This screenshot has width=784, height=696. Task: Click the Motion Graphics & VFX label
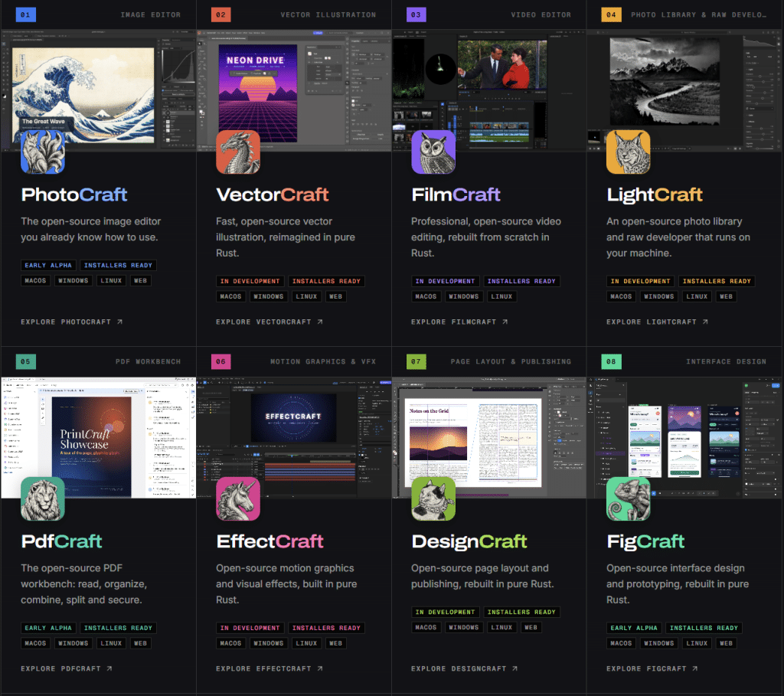pos(323,361)
